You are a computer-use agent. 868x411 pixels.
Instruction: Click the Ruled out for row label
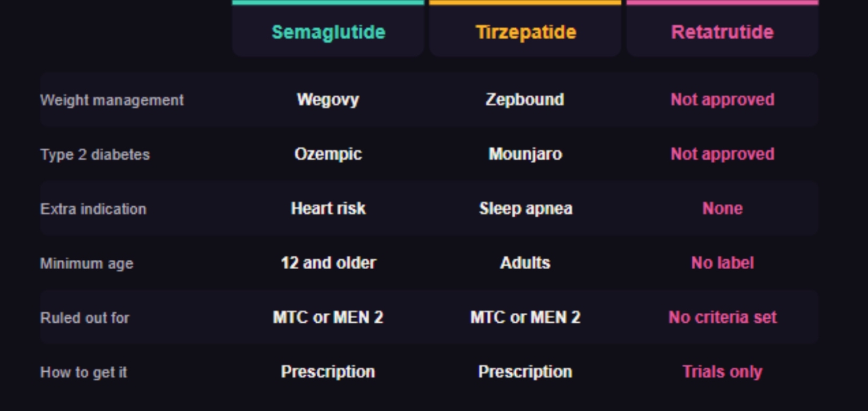(x=84, y=317)
